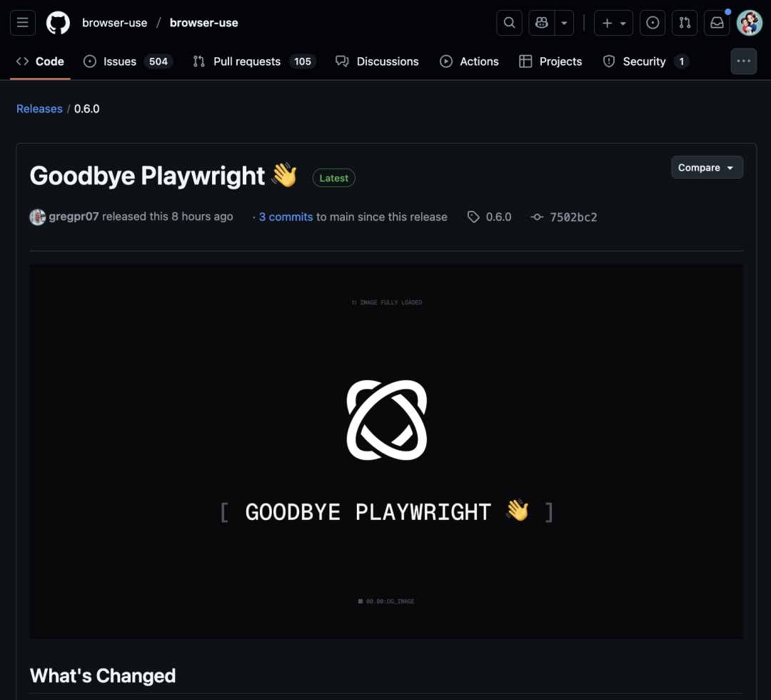
Task: Click the bold browser-use repository name
Action: pyautogui.click(x=203, y=23)
